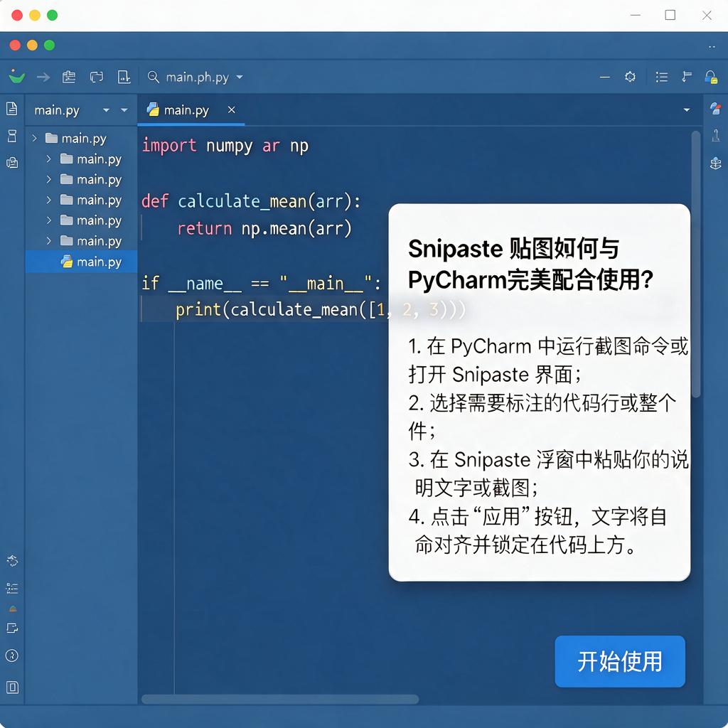Click the minus dash icon near the gear
The image size is (728, 728).
[604, 77]
